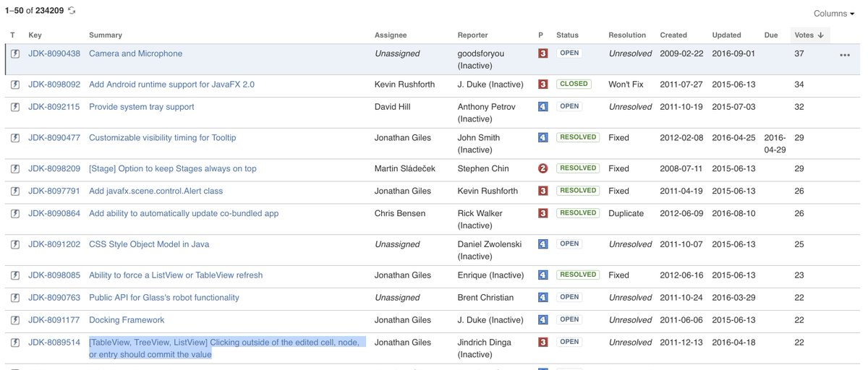
Task: Open CSS Style Object Model in Java
Action: point(149,245)
